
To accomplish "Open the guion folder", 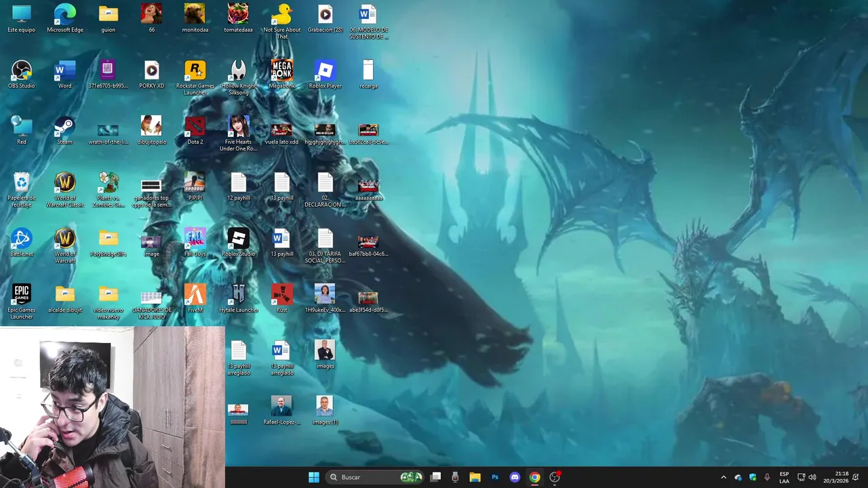I will pyautogui.click(x=108, y=18).
